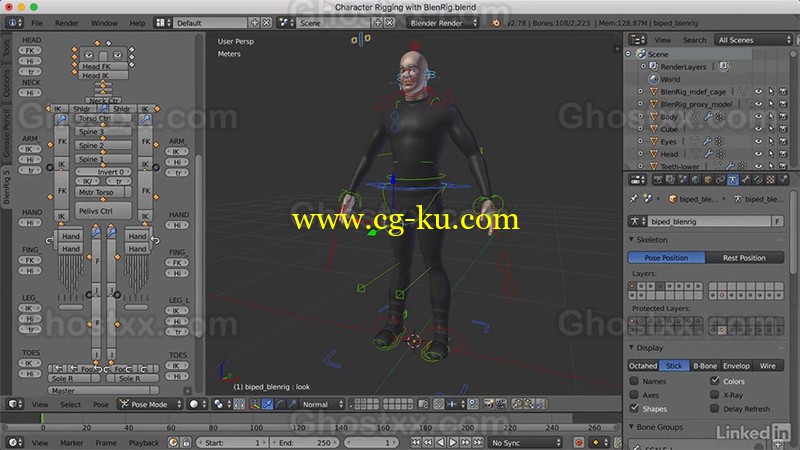
Task: Switch to the Grease Pencil sidebar tab
Action: pos(6,133)
